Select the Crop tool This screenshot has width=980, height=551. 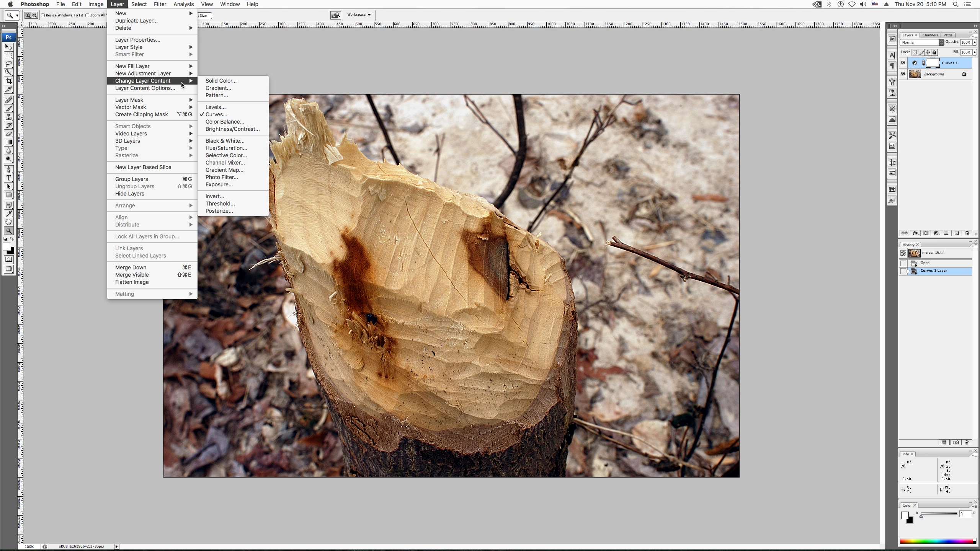9,81
